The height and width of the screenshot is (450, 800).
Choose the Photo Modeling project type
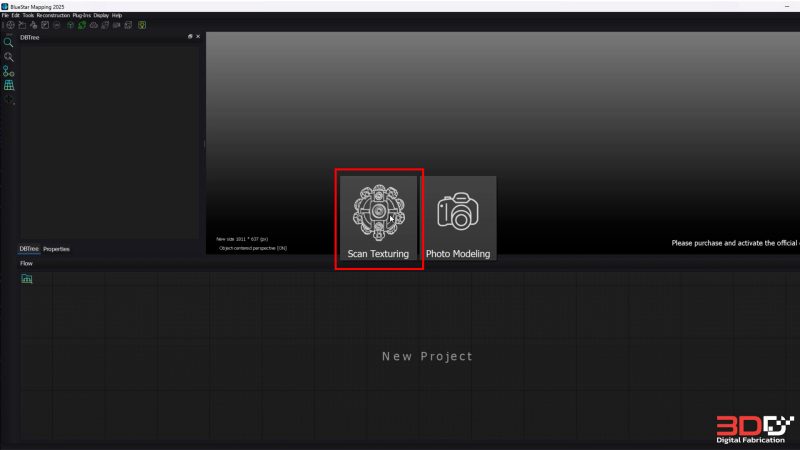click(458, 218)
